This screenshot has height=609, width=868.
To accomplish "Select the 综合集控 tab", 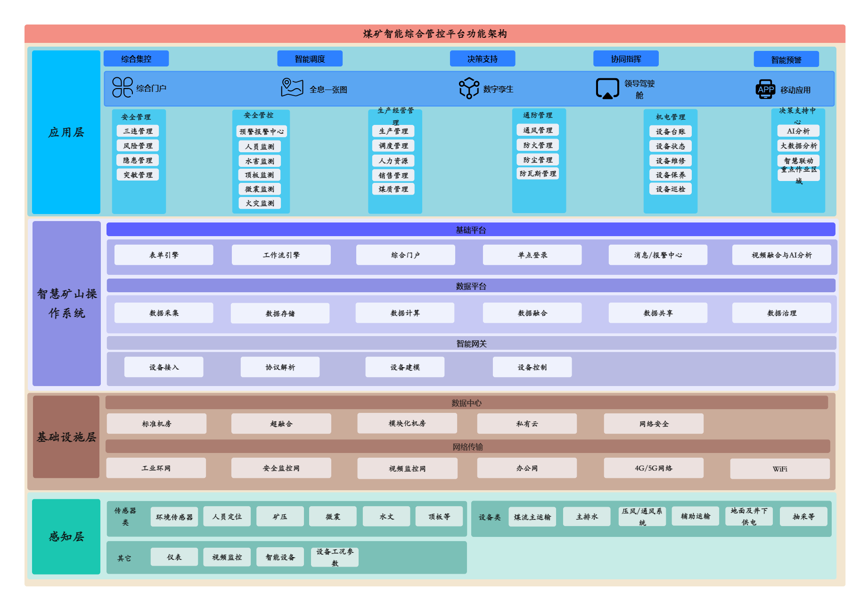I will click(136, 59).
